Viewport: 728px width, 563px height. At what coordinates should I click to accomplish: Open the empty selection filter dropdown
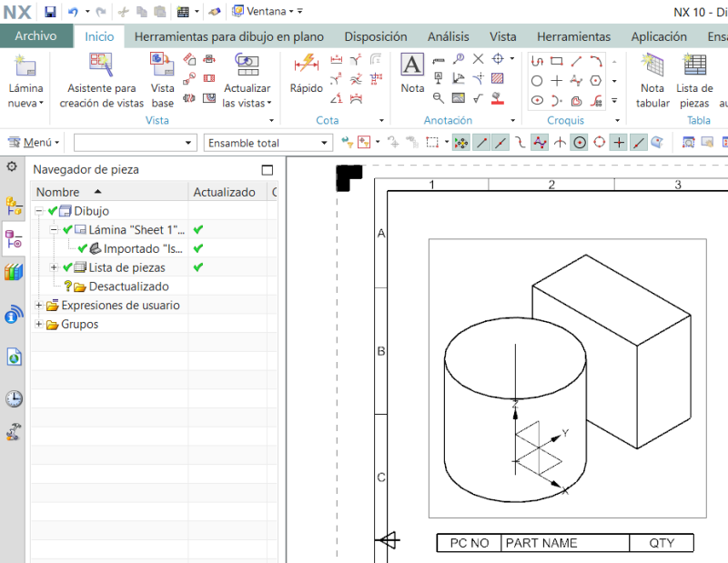coord(135,143)
